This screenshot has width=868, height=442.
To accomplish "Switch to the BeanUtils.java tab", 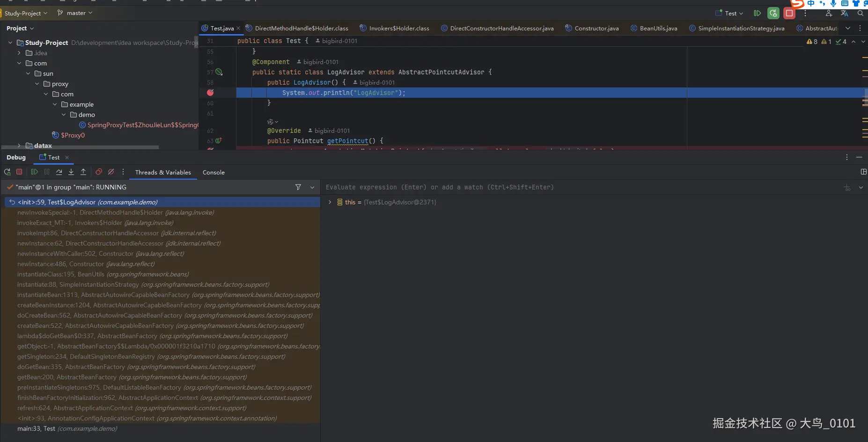I will 654,28.
